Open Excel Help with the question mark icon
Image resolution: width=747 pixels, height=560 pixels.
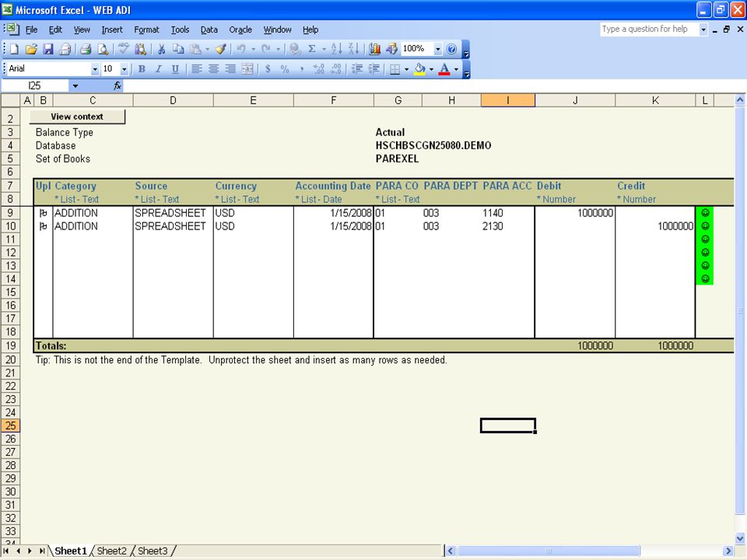[x=451, y=49]
